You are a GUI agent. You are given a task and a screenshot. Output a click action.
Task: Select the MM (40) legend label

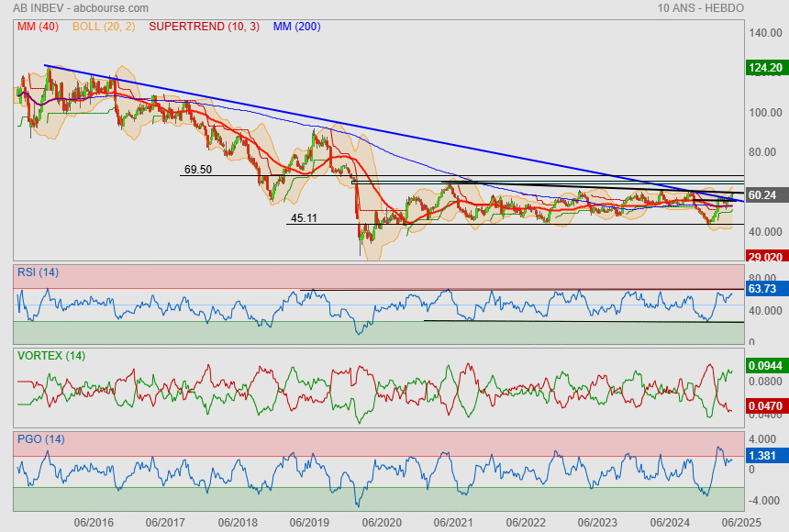coord(38,27)
